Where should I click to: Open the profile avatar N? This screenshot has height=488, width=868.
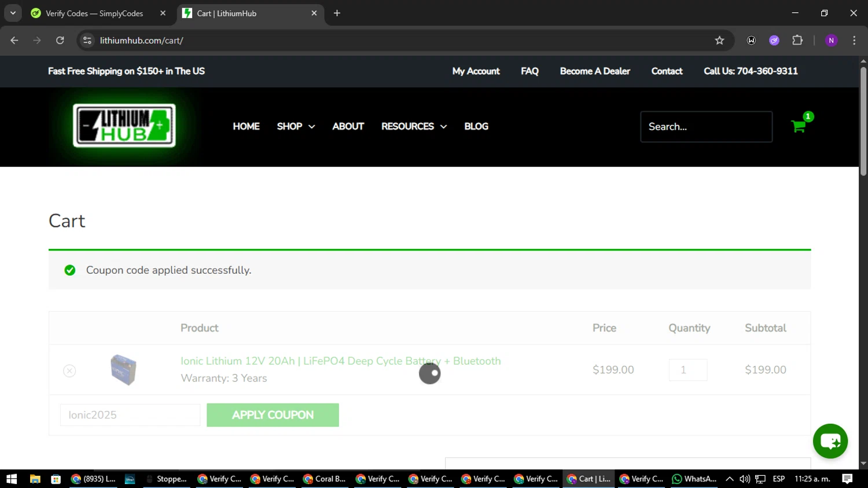(x=832, y=41)
